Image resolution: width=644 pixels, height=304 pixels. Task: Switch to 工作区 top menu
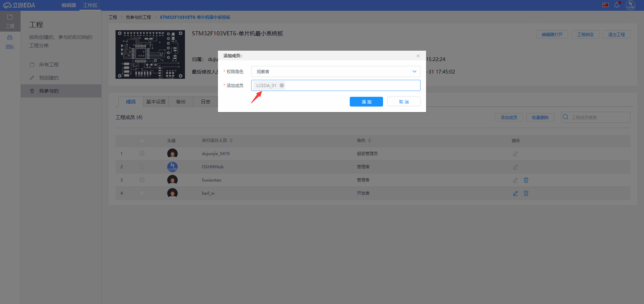click(90, 5)
